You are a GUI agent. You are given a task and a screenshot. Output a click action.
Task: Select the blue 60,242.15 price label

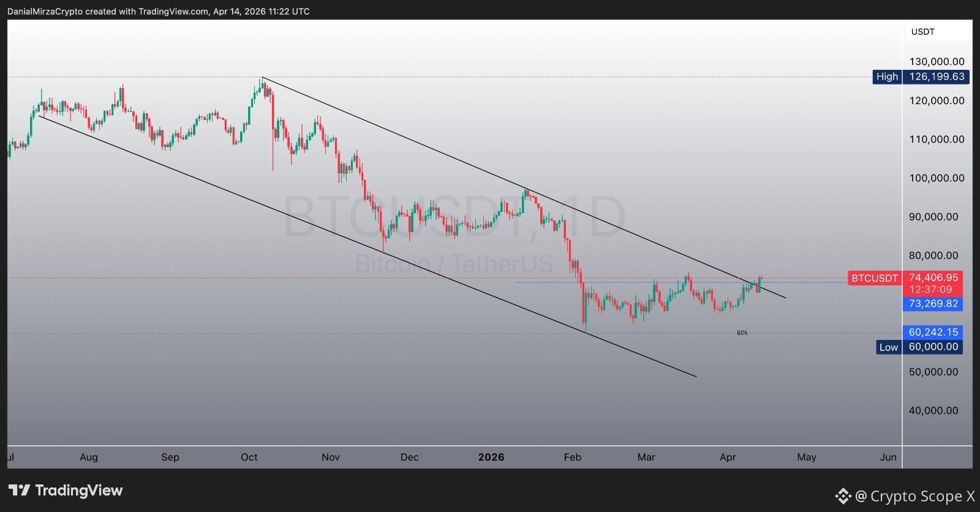coord(933,332)
